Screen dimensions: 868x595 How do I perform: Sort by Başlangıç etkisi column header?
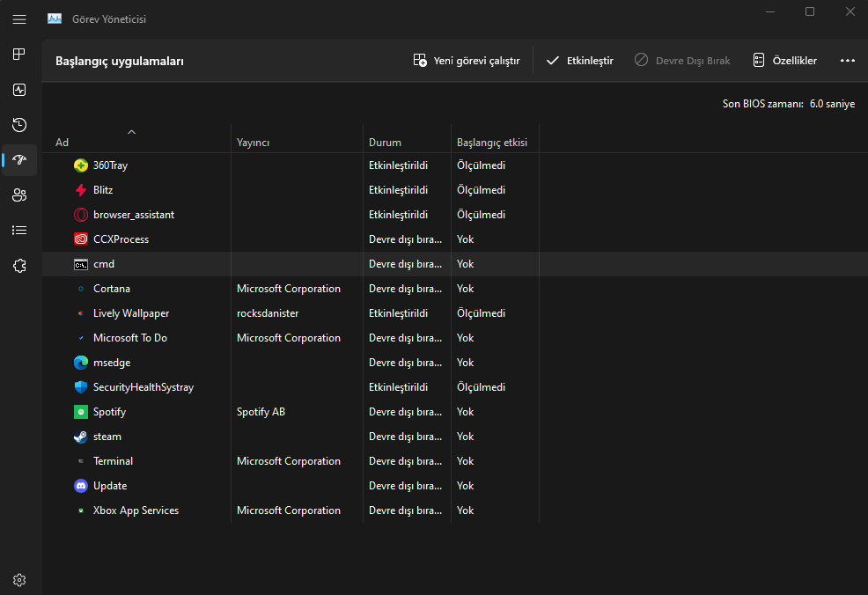pos(491,143)
